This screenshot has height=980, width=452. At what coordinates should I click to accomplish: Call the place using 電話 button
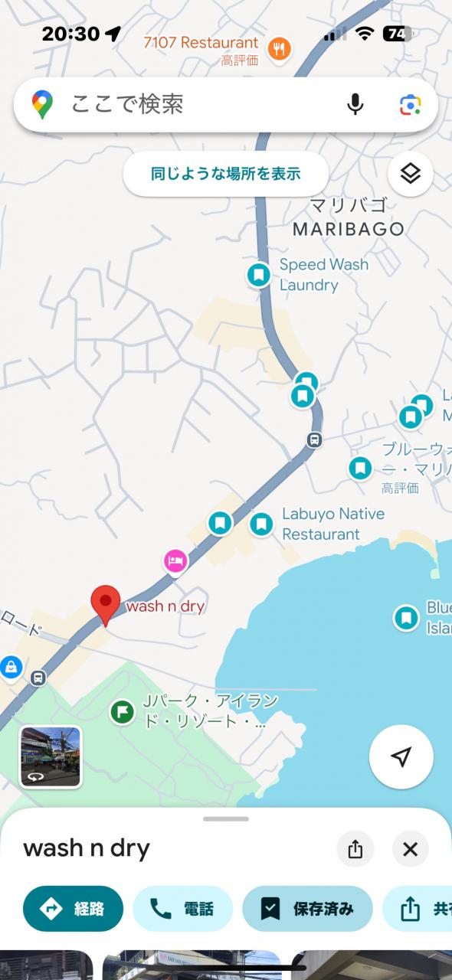tap(182, 909)
